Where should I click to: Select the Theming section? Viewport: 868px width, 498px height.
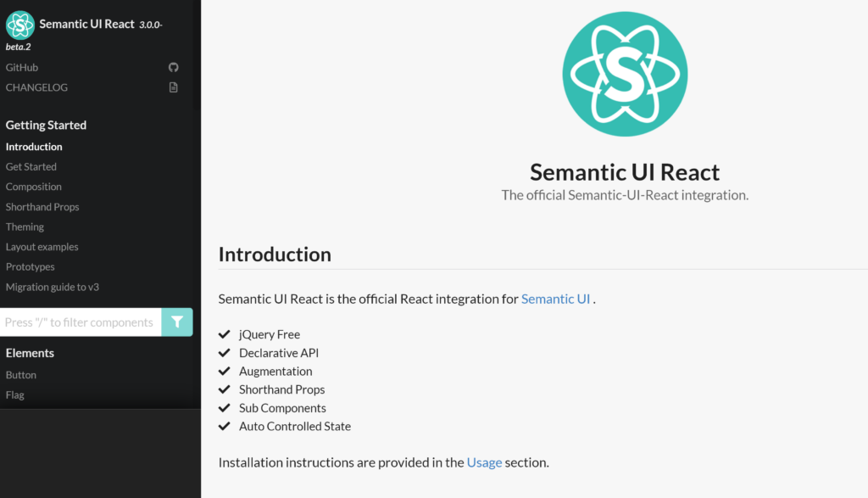pos(25,227)
